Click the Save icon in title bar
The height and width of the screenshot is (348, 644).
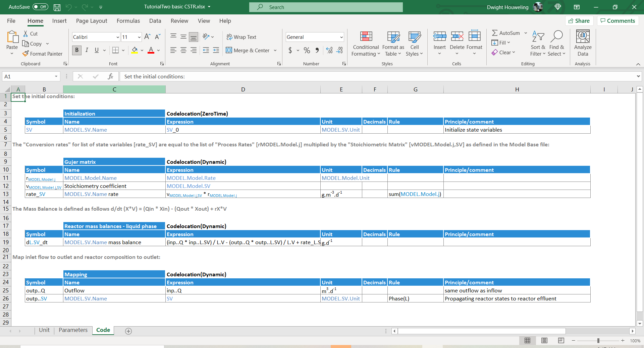[57, 7]
